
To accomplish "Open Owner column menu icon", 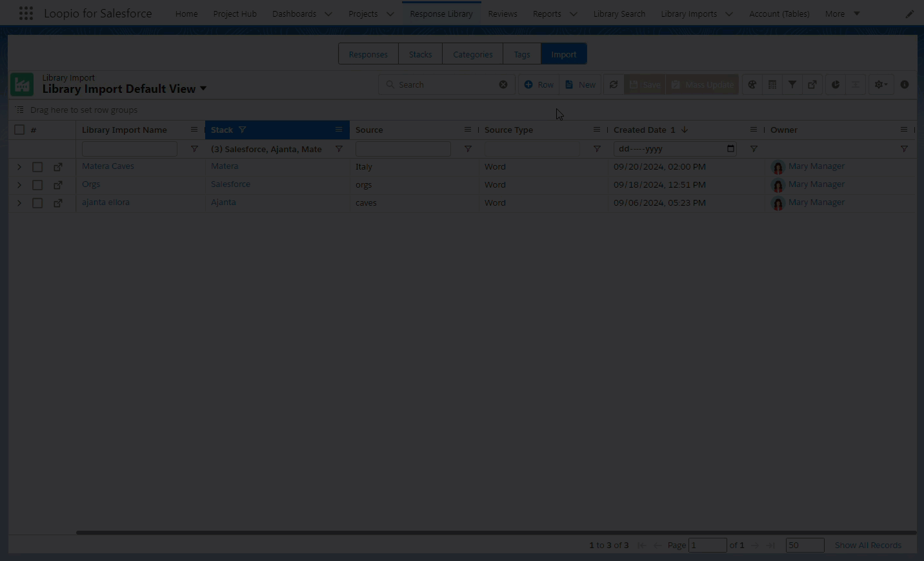I will point(904,130).
